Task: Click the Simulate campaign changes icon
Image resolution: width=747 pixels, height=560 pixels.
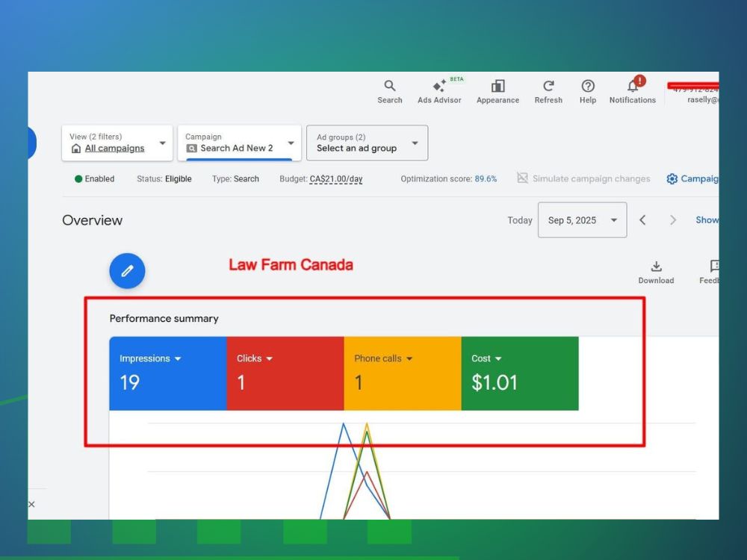Action: 522,178
